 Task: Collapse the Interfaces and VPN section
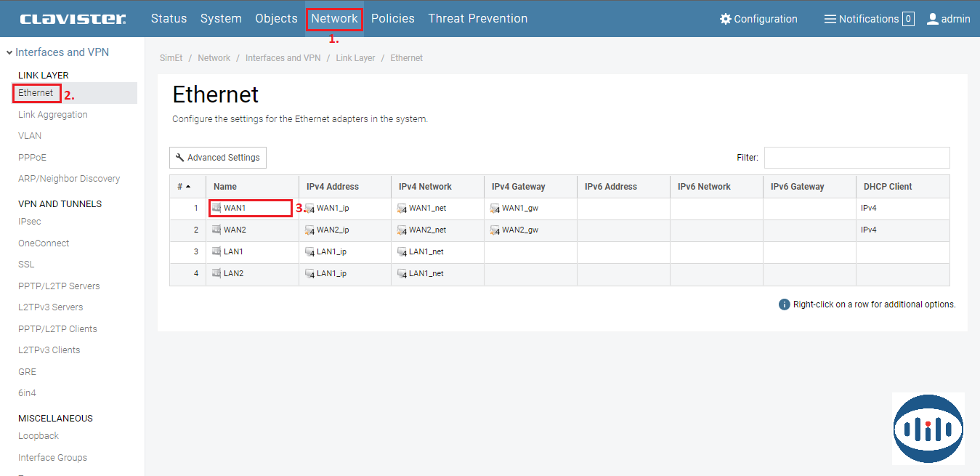pos(9,52)
